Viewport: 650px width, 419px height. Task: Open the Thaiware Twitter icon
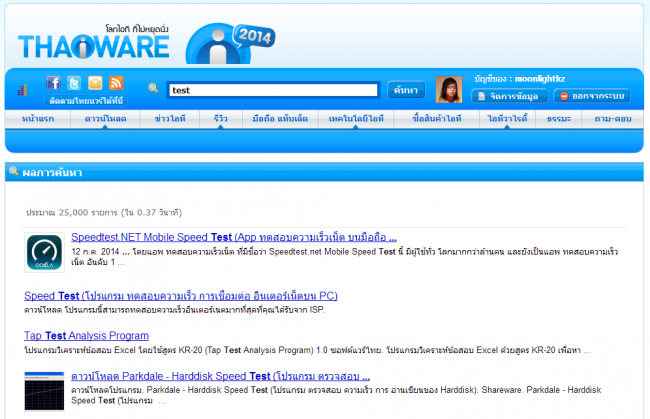74,83
